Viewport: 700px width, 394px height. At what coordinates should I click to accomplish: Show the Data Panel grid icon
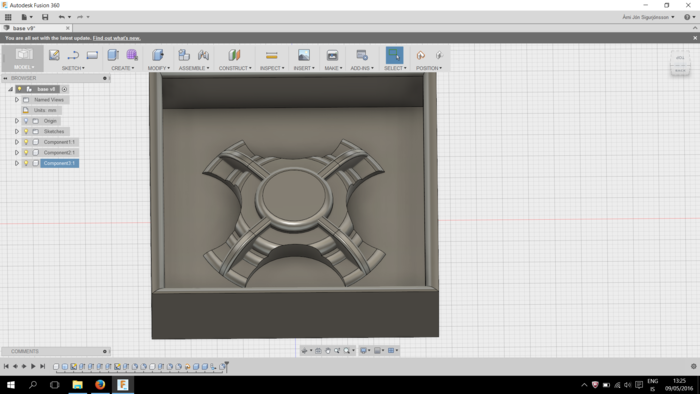(x=8, y=17)
